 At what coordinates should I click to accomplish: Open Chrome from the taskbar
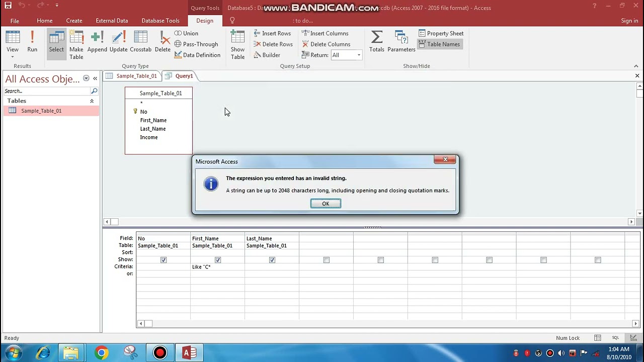[x=101, y=353]
